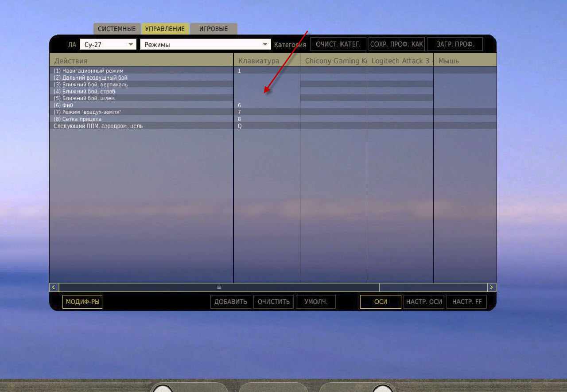The width and height of the screenshot is (567, 392).
Task: Click the Chicony Gaming column header
Action: [334, 61]
